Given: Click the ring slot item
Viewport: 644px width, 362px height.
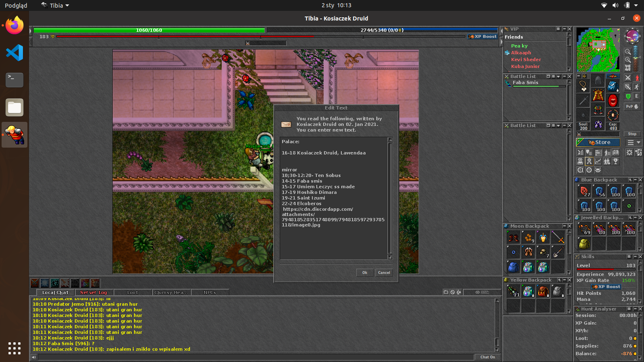Looking at the screenshot, I should point(583,115).
